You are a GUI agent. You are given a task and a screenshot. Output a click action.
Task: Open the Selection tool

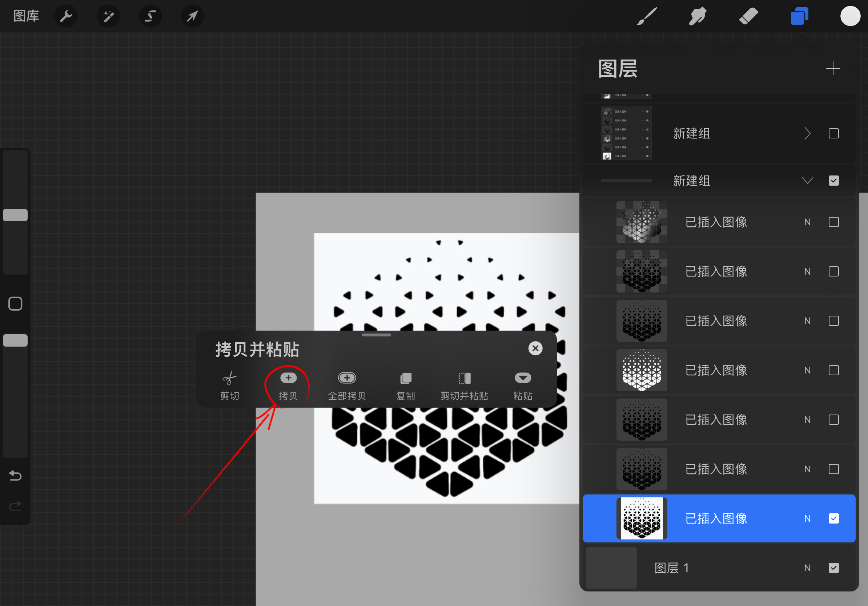(x=150, y=16)
